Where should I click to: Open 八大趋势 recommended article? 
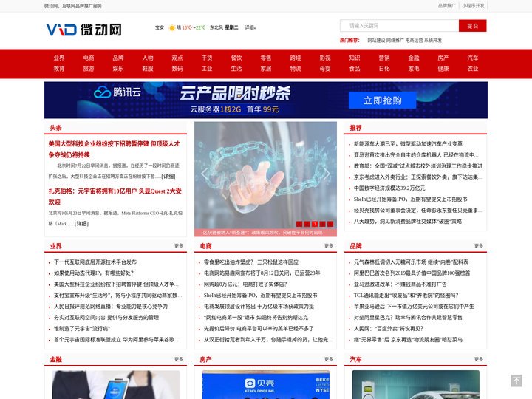[x=407, y=222]
